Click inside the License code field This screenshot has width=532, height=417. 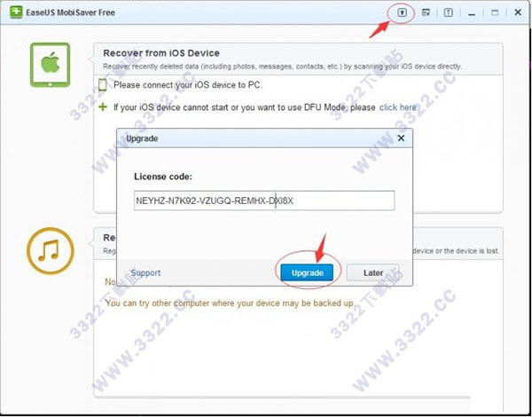point(264,201)
